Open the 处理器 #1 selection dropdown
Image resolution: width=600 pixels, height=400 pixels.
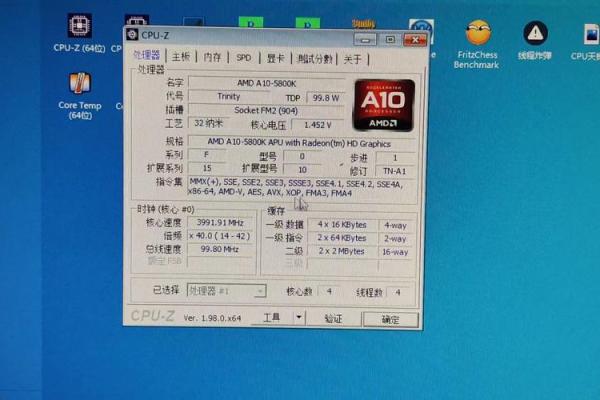tap(226, 291)
